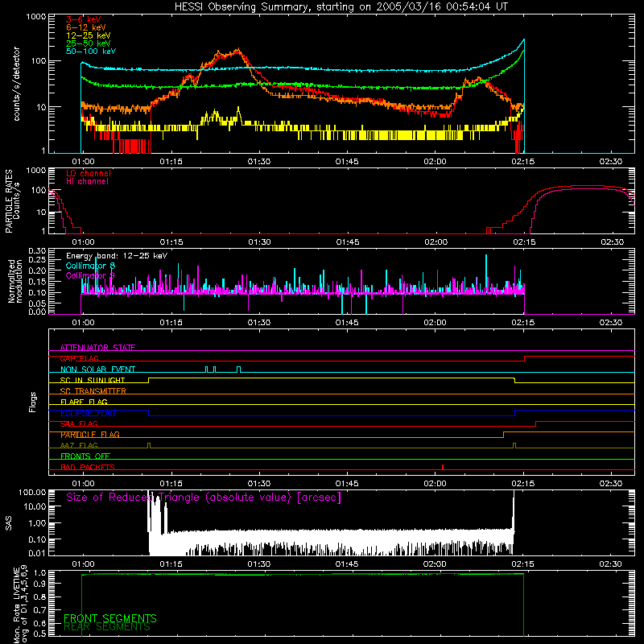Select the LO channel legend label
The height and width of the screenshot is (644, 644).
[89, 174]
